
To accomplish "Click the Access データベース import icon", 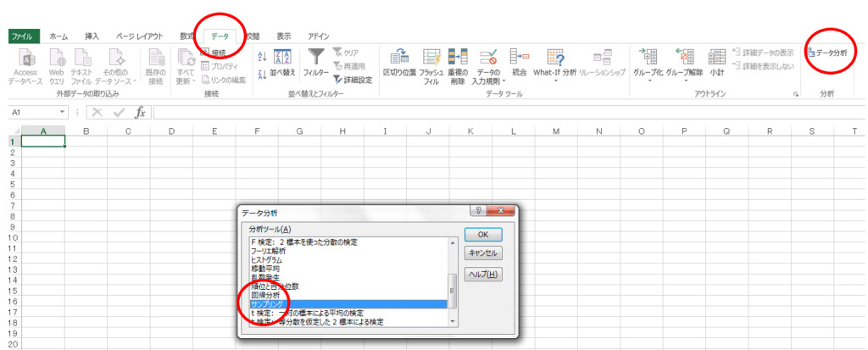I will (27, 62).
